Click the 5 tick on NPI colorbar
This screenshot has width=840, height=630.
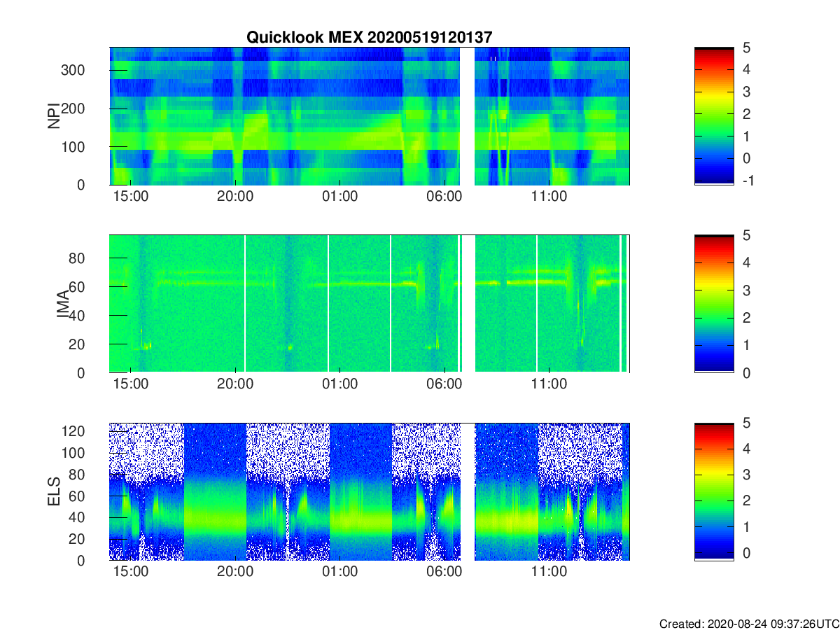746,48
